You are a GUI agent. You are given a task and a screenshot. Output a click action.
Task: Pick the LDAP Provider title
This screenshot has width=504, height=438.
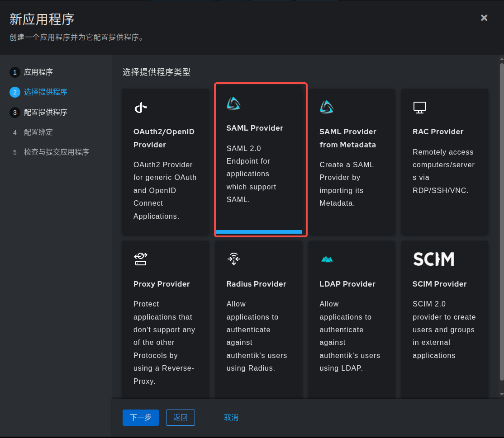[x=347, y=284]
